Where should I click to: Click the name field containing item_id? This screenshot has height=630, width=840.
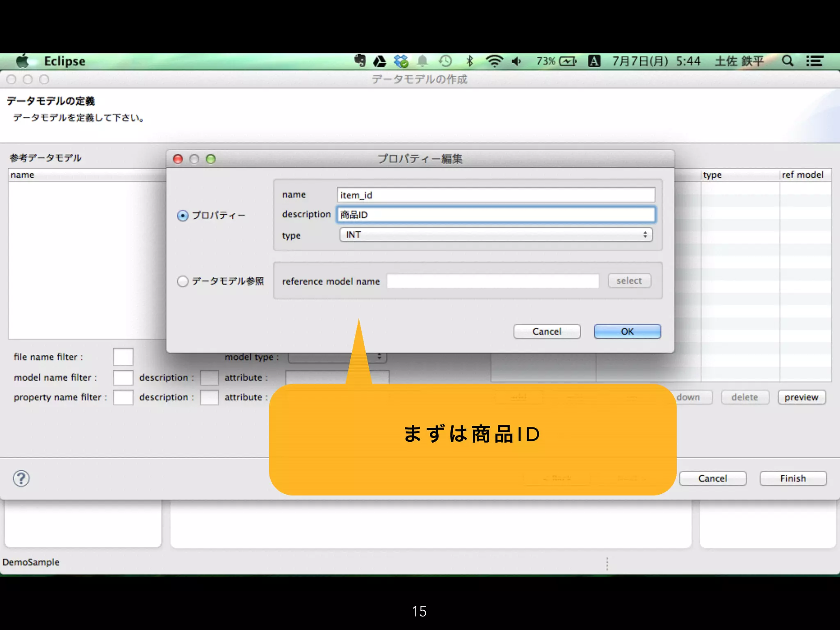point(495,195)
